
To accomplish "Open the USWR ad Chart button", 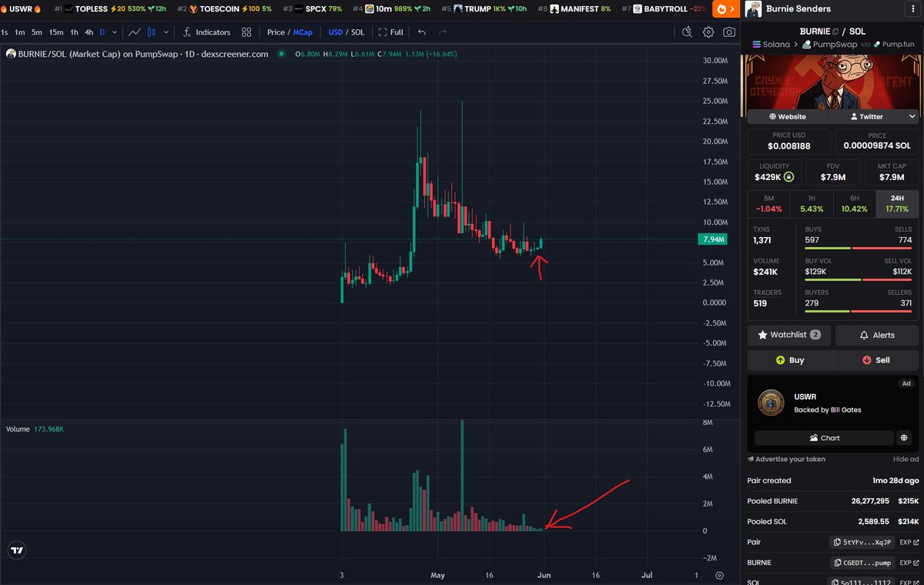I will pyautogui.click(x=824, y=438).
